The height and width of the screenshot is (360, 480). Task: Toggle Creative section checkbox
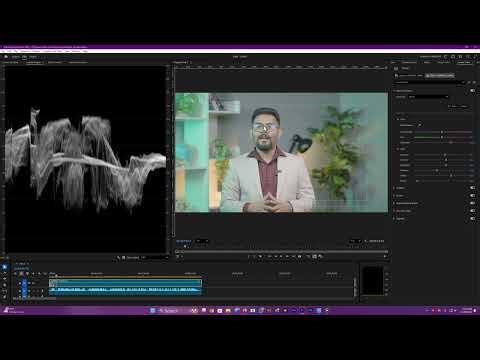(x=472, y=188)
